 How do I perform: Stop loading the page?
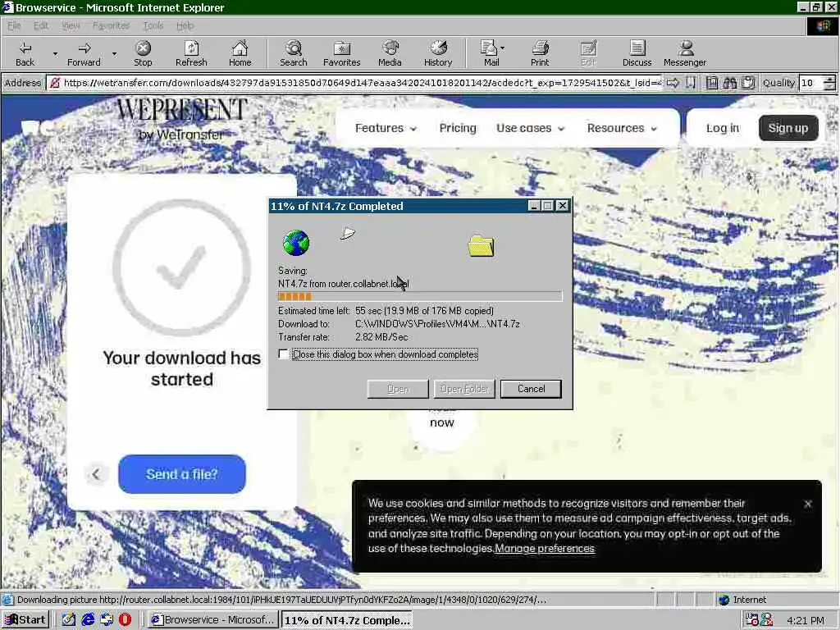coord(143,53)
